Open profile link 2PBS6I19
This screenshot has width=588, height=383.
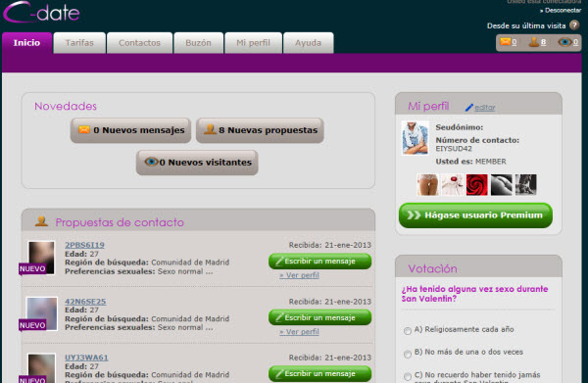pos(84,245)
